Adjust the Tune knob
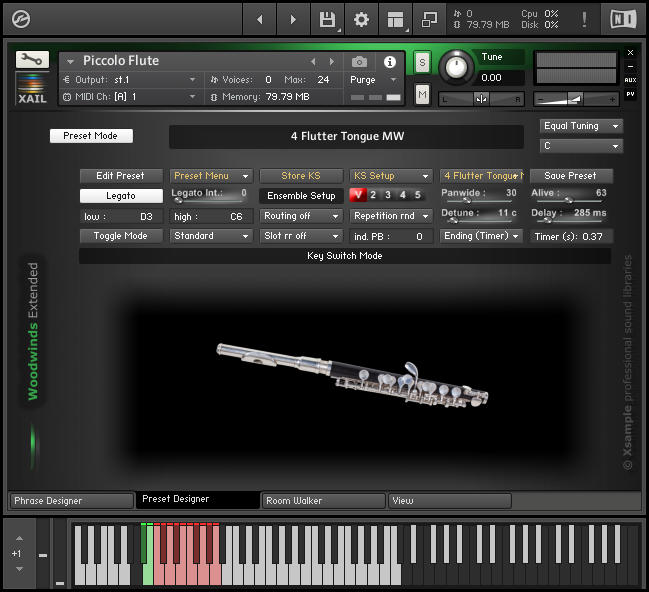This screenshot has width=649, height=592. click(456, 66)
